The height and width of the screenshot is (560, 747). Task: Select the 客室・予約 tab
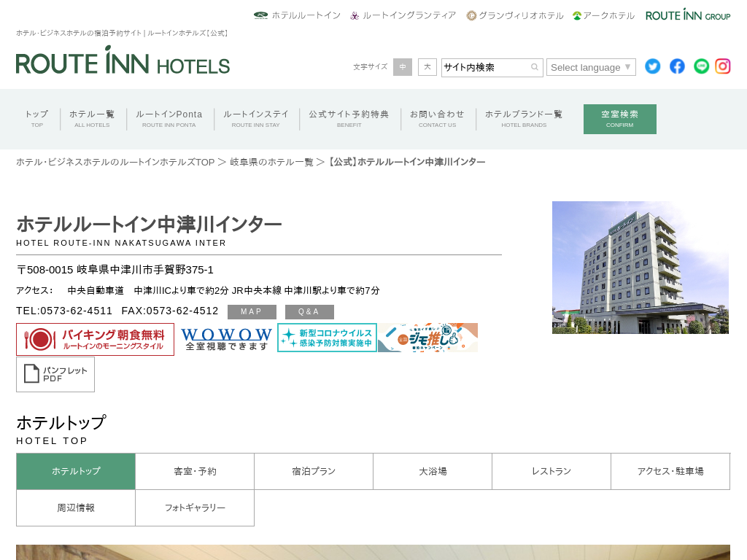coord(195,472)
